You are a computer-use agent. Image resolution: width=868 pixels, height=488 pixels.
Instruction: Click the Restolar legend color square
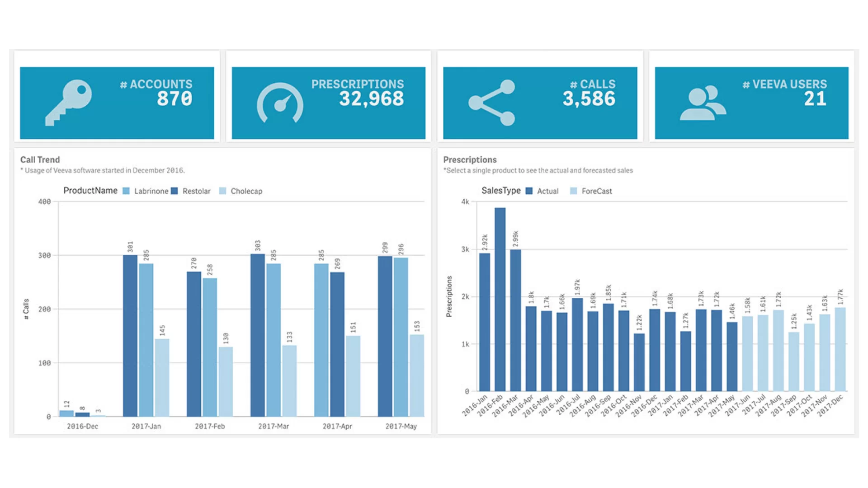[175, 191]
